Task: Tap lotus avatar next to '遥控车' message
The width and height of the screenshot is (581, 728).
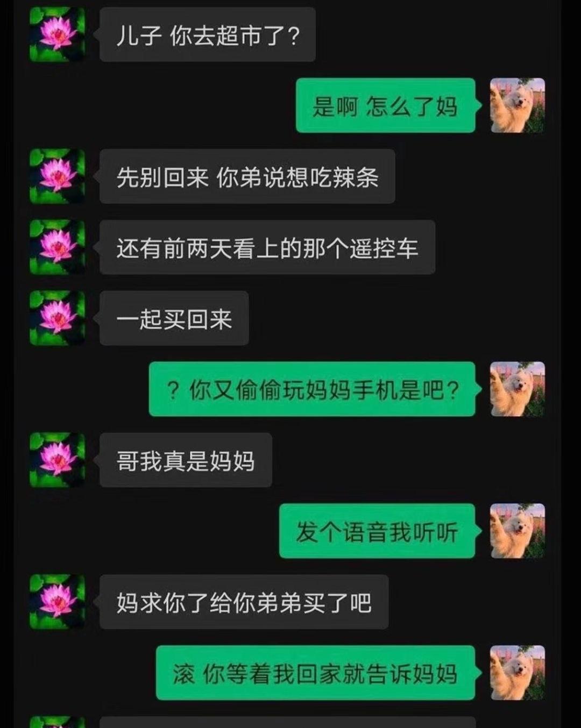Action: 57,247
